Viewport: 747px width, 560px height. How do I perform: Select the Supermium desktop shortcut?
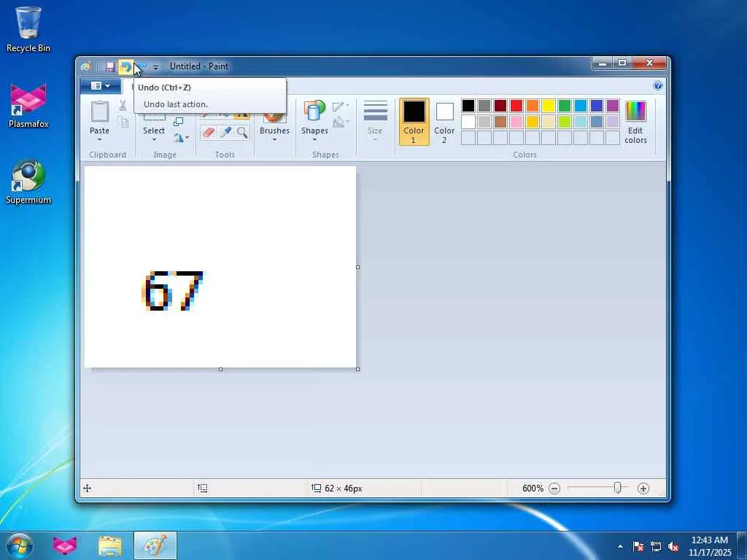point(28,182)
